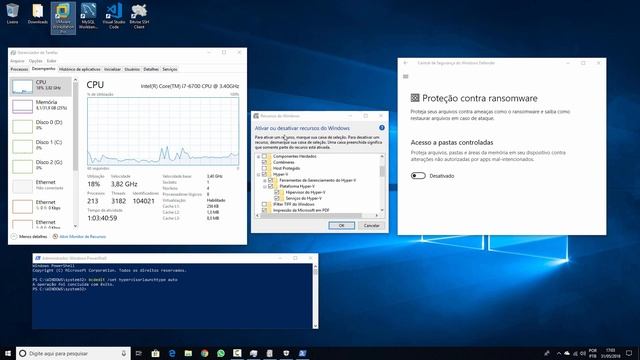Image resolution: width=640 pixels, height=360 pixels.
Task: Open the Microsoft Store taskbar icon
Action: coord(156,353)
